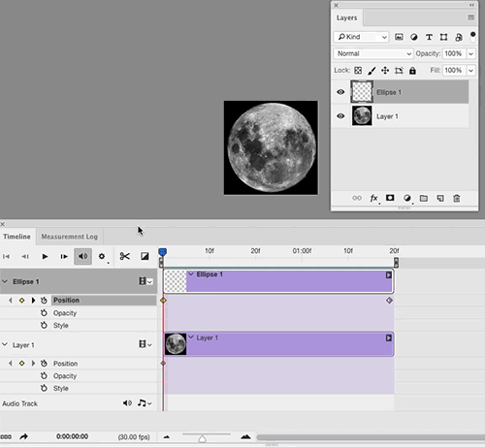Screen dimensions: 485x448
Task: Play the timeline animation
Action: tap(45, 256)
